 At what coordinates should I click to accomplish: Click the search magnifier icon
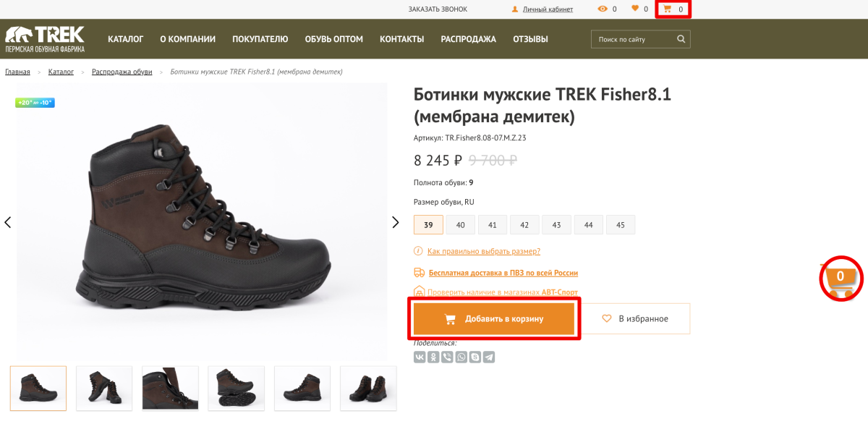pyautogui.click(x=681, y=39)
